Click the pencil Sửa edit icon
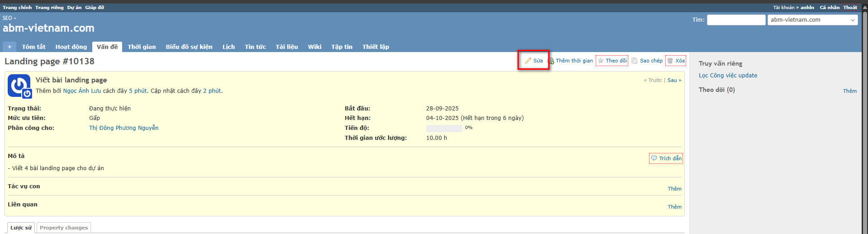Screen dimensions: 868x234 click(x=527, y=61)
